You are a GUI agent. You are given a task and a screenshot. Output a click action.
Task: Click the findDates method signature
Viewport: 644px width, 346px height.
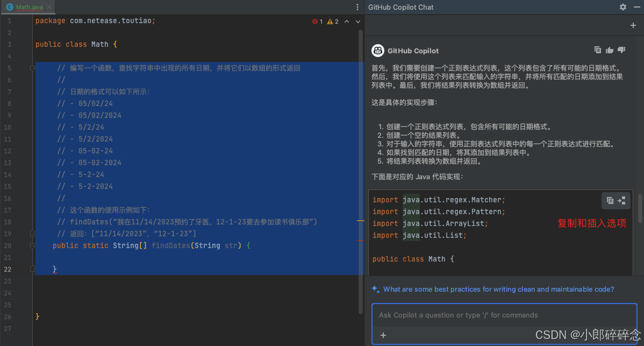point(152,246)
